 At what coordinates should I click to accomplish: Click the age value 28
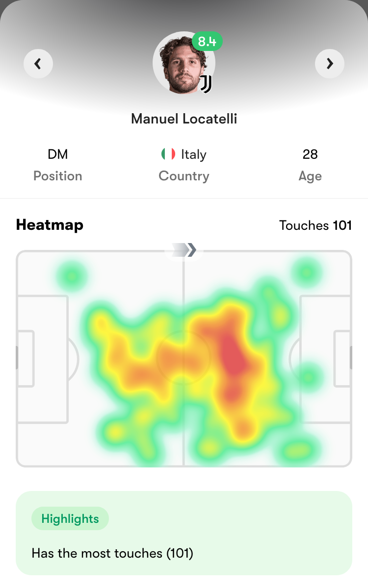click(310, 154)
